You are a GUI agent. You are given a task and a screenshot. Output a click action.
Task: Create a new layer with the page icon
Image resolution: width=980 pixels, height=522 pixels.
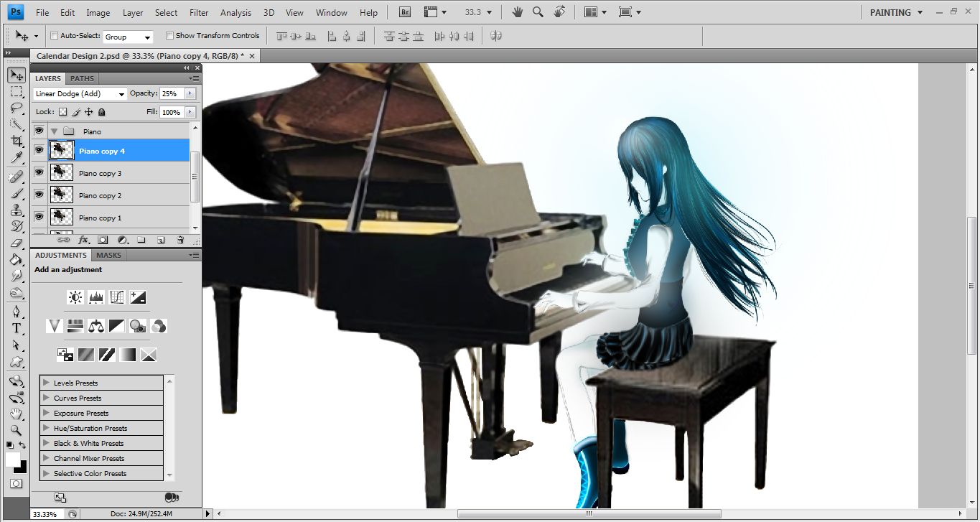[161, 240]
